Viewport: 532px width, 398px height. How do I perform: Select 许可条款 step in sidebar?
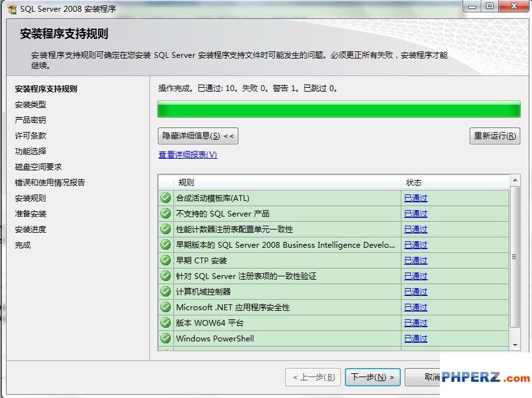[31, 136]
